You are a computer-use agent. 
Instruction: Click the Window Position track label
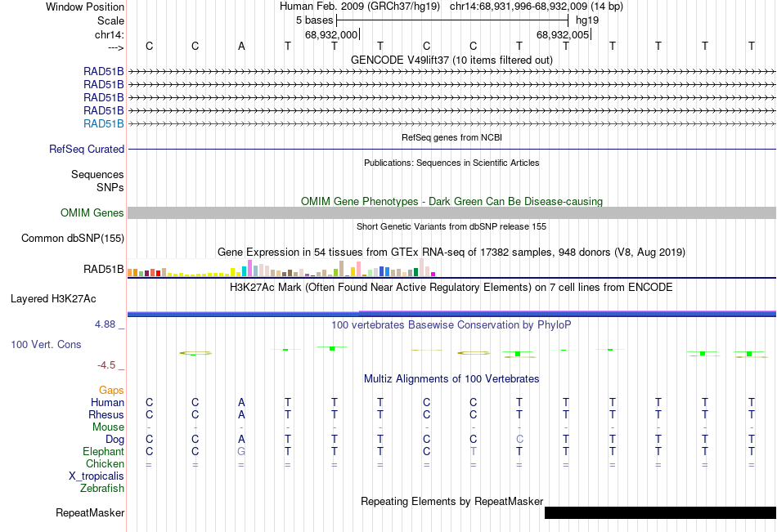[x=85, y=7]
